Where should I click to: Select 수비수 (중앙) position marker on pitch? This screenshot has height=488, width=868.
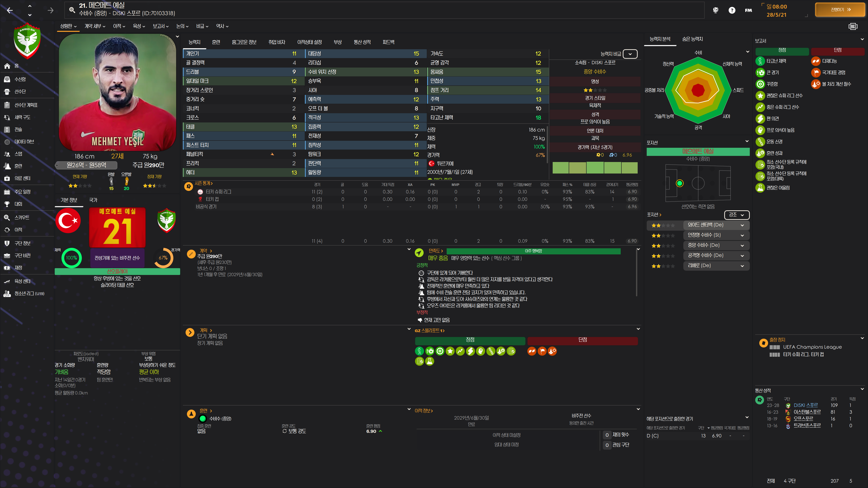(679, 183)
